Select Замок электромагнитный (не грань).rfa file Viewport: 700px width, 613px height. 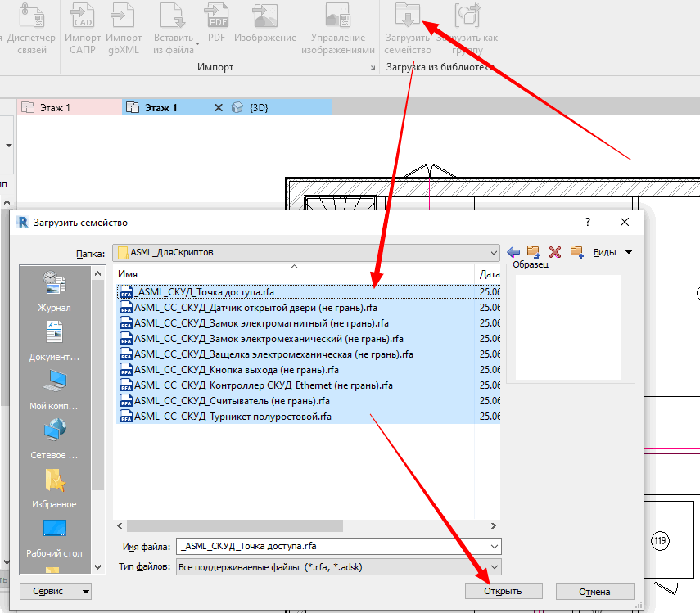(308, 323)
